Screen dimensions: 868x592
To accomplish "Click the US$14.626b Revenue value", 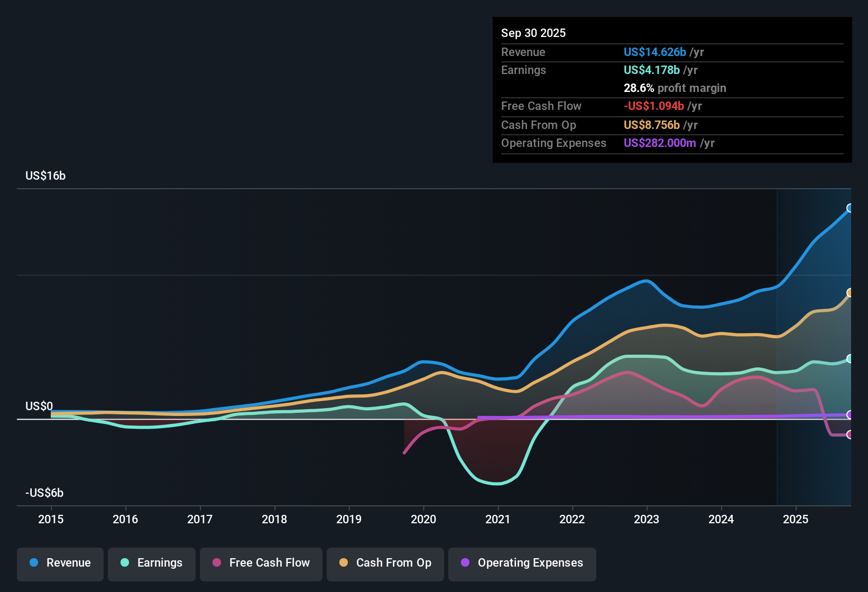I will tap(654, 52).
